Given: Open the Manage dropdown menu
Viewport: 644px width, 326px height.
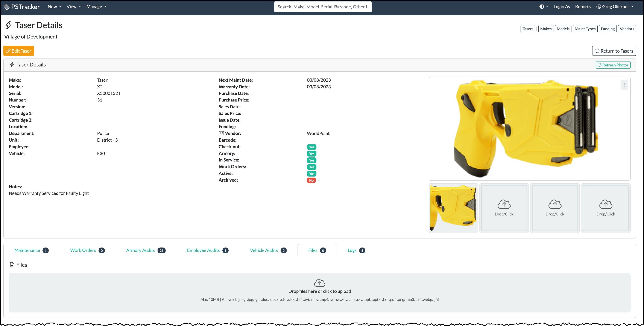Looking at the screenshot, I should coord(96,7).
